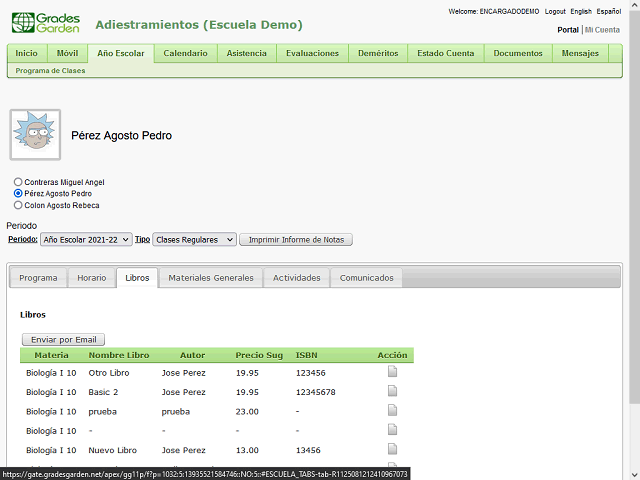Click Otro Libro book name
640x480 pixels.
109,373
